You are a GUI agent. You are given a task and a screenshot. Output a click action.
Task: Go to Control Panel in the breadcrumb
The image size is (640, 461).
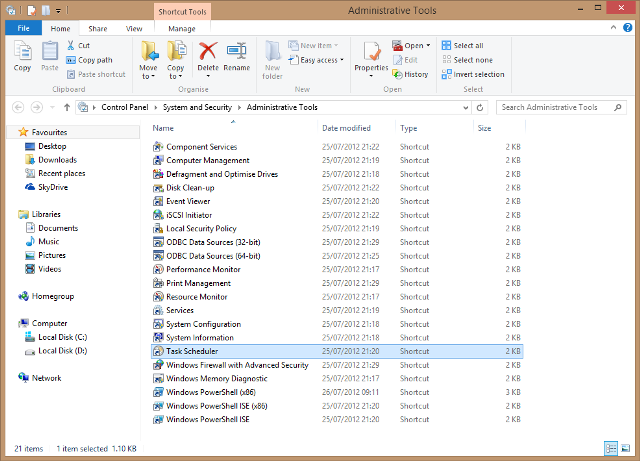[125, 107]
